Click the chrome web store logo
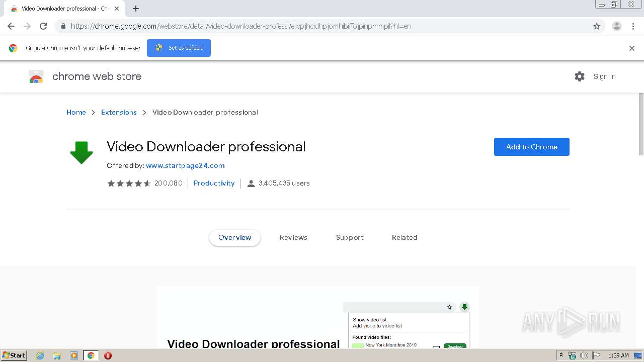This screenshot has width=644, height=362. tap(36, 76)
